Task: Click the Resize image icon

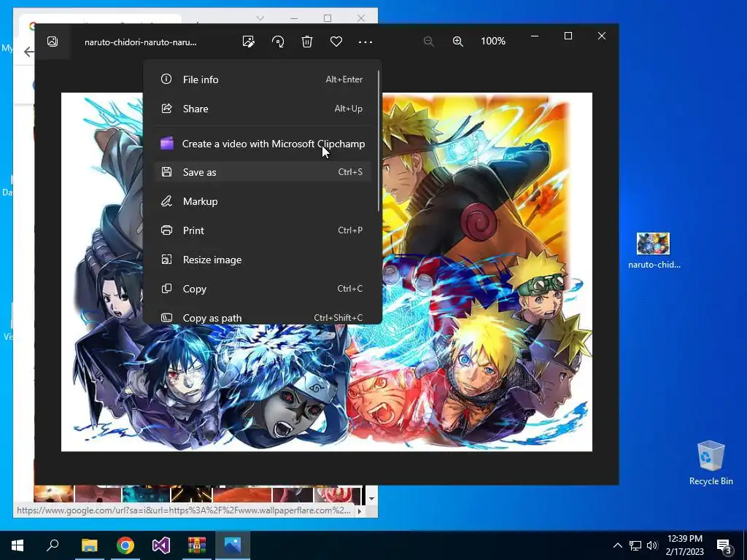Action: (166, 260)
